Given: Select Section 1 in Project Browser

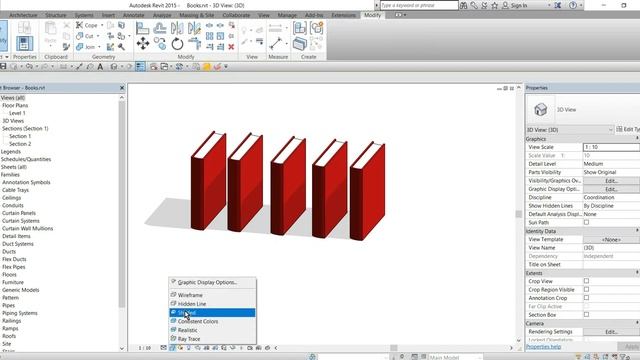Looking at the screenshot, I should pos(20,136).
